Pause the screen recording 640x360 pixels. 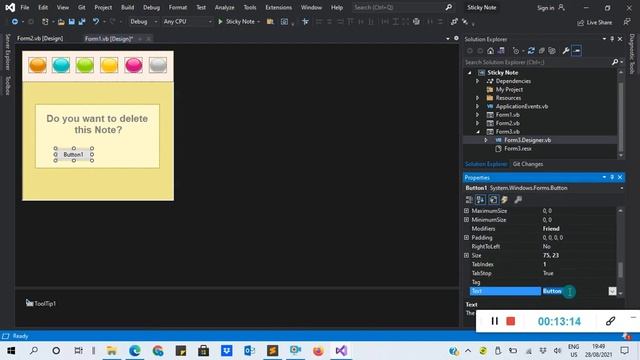tap(494, 321)
